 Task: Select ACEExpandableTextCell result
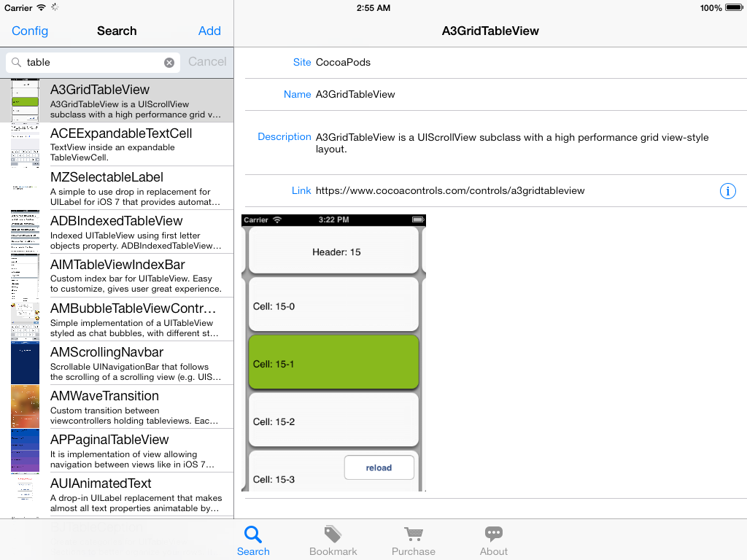pyautogui.click(x=117, y=144)
